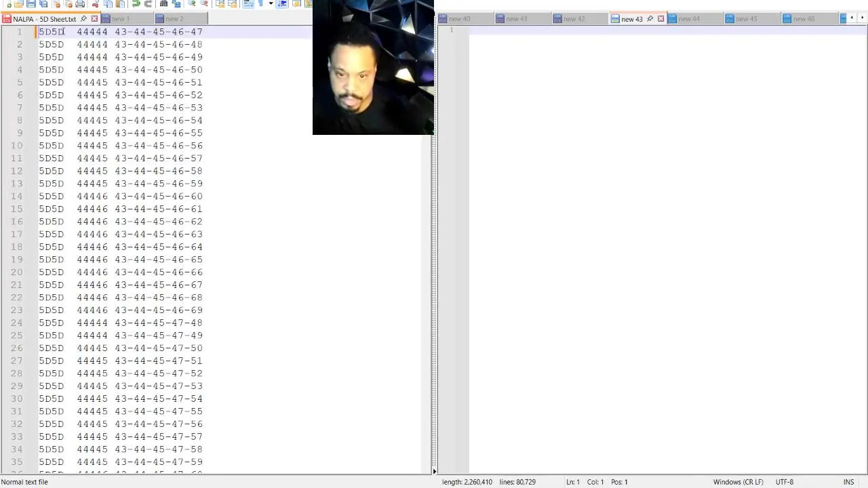Click line number 10 in the margin
The width and height of the screenshot is (868, 488).
pos(16,146)
